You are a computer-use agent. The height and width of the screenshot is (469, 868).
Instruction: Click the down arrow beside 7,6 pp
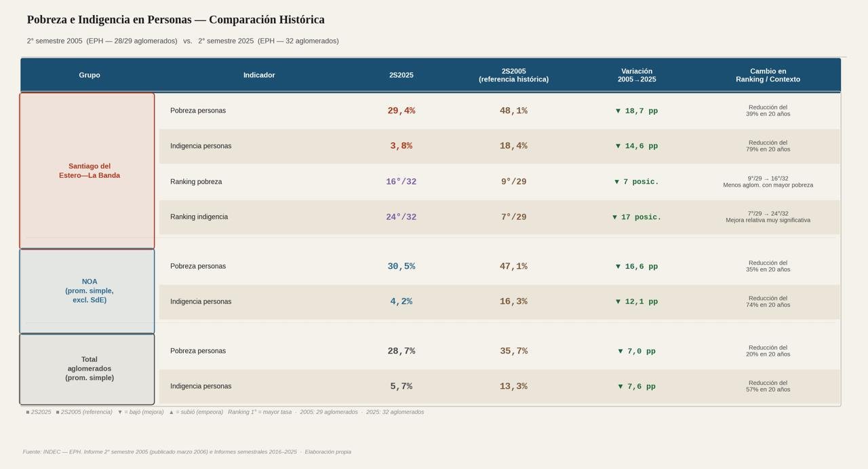tap(620, 387)
